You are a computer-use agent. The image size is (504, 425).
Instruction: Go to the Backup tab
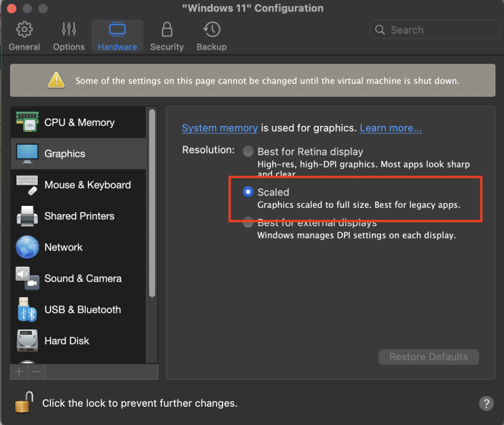212,36
